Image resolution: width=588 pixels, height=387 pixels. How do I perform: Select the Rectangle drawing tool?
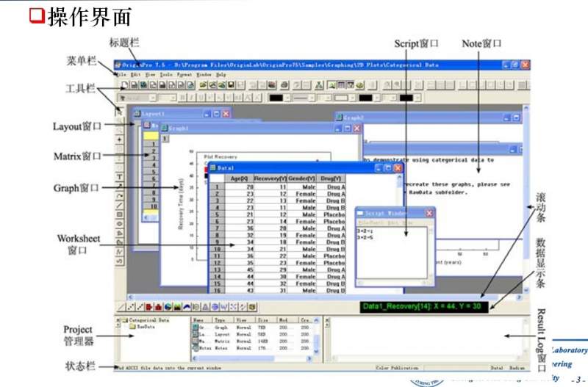click(x=119, y=214)
